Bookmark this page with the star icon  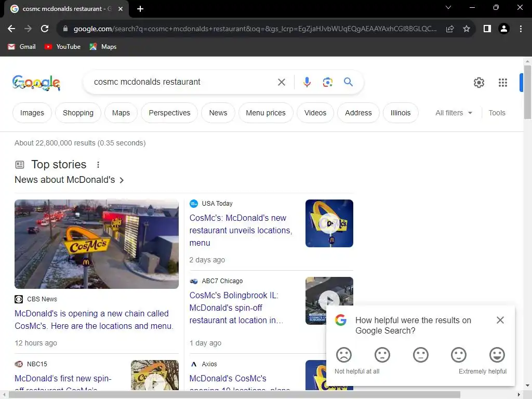467,29
